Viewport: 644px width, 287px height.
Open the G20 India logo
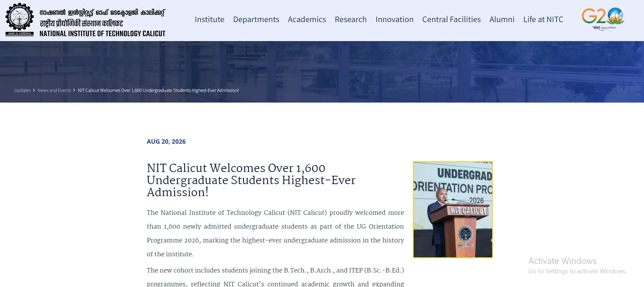[603, 19]
